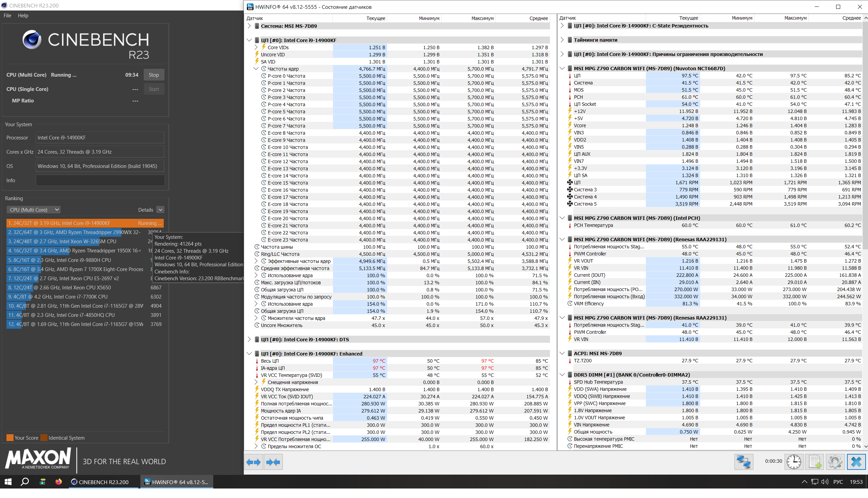Close sensors with the blue X icon

[x=856, y=461]
